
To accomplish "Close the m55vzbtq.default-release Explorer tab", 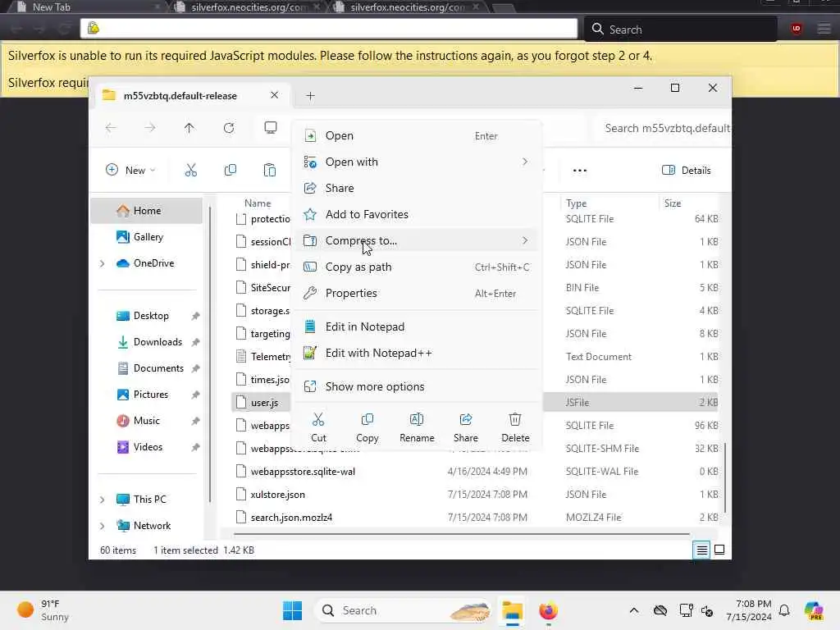I will coord(274,95).
